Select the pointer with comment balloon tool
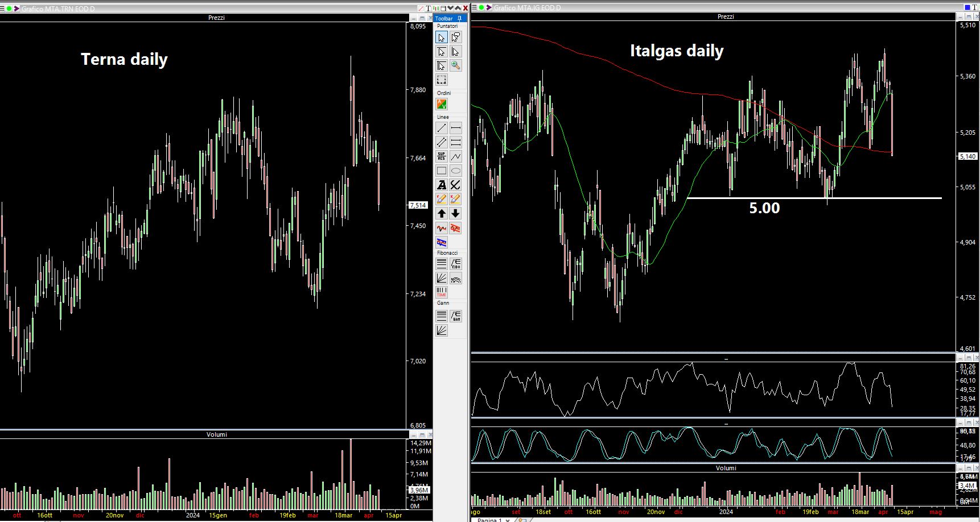Viewport: 980px width, 522px height. point(456,38)
